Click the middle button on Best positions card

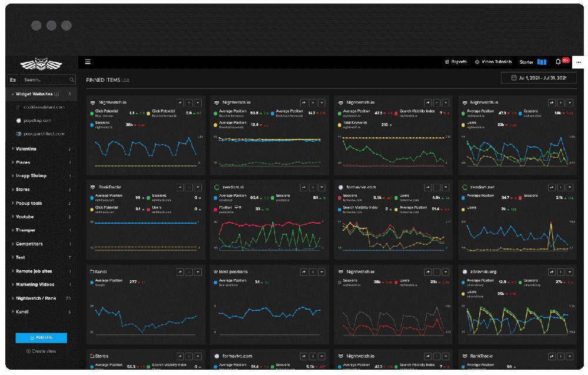(313, 272)
